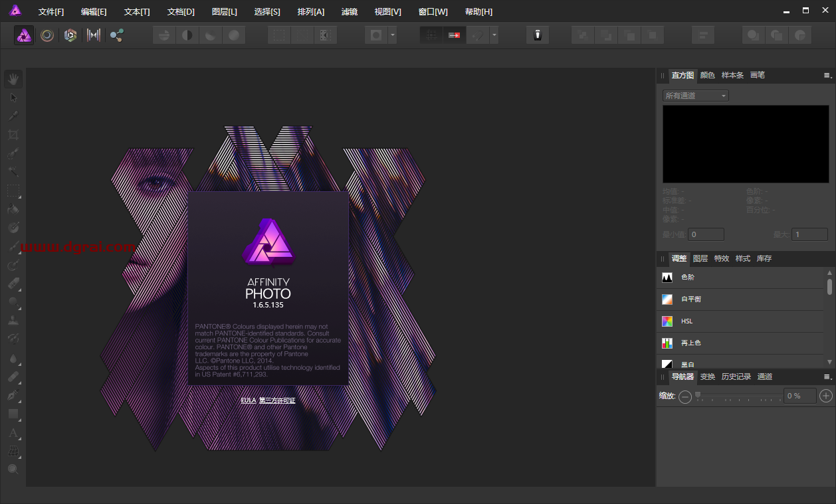This screenshot has height=504, width=836.
Task: Select the Flood Fill bucket tool
Action: [13, 209]
